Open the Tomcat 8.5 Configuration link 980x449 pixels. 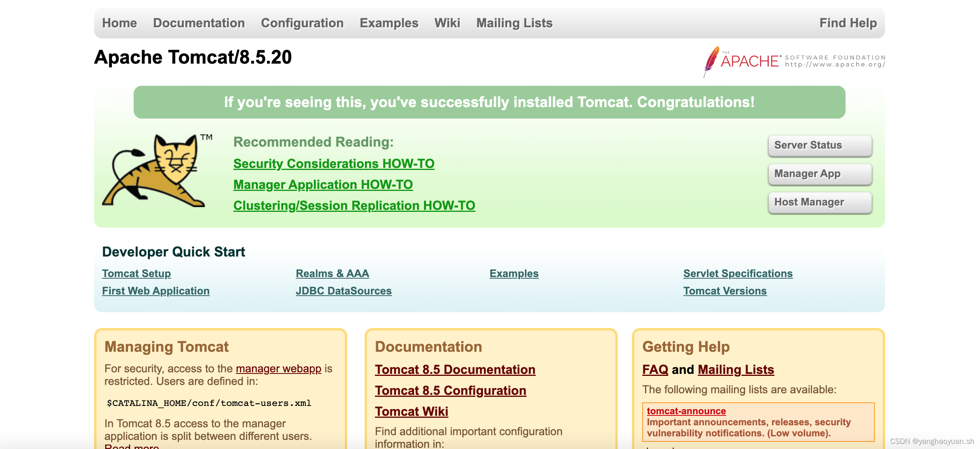[450, 391]
